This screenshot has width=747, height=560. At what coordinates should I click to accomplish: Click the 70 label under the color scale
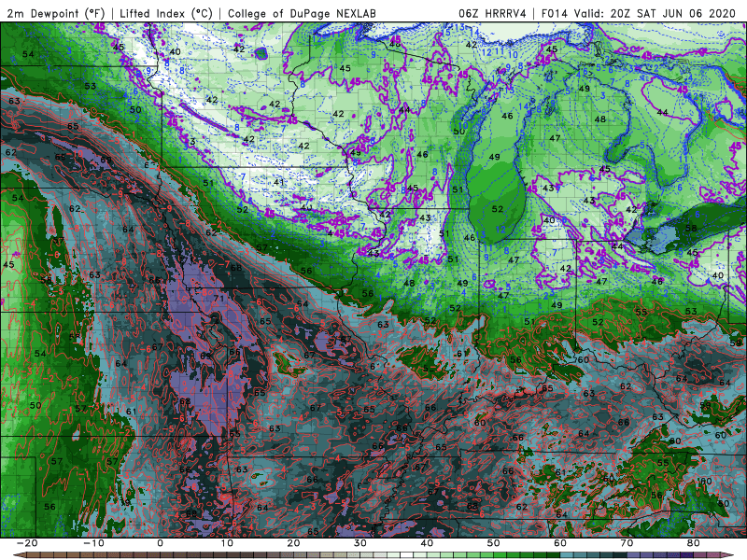tap(627, 543)
